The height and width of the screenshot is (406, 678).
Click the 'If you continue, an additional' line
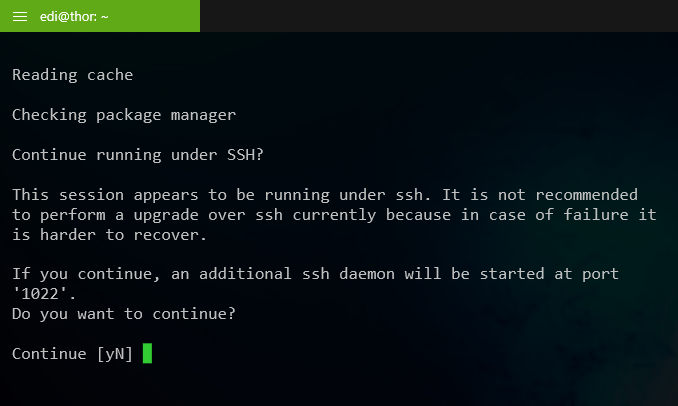(316, 274)
